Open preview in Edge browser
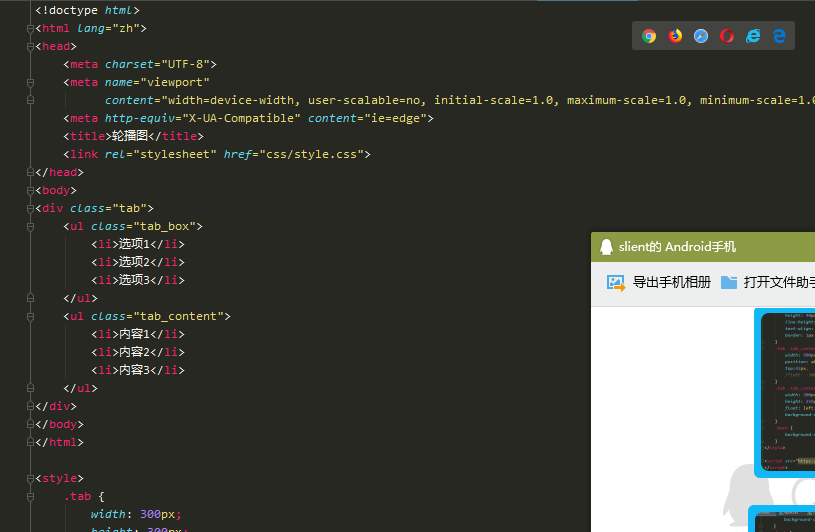The width and height of the screenshot is (815, 532). (x=779, y=36)
